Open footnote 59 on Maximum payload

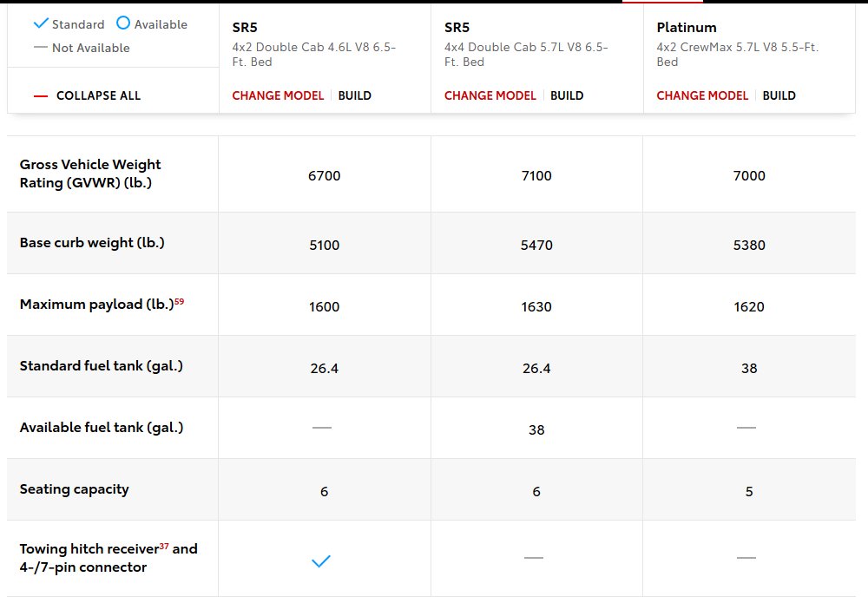tap(180, 302)
